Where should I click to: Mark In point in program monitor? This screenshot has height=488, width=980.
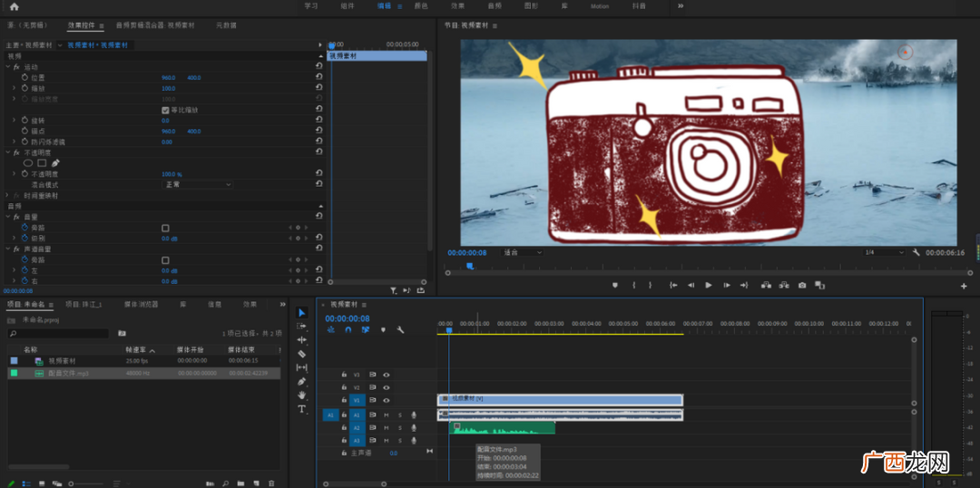(x=633, y=285)
